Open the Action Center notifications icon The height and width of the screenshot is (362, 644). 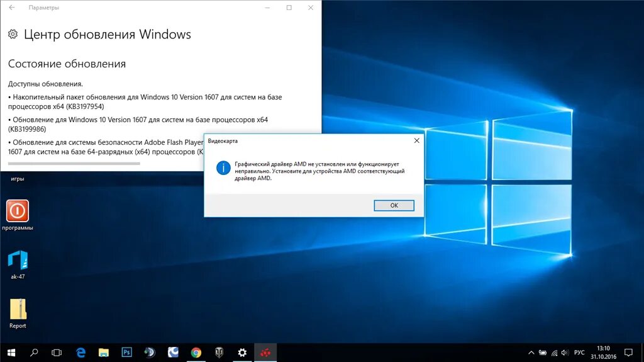coord(628,353)
